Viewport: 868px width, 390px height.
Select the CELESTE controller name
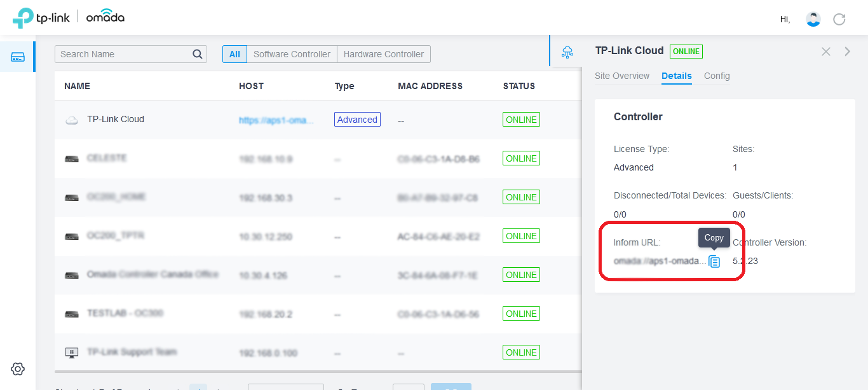[x=107, y=158]
